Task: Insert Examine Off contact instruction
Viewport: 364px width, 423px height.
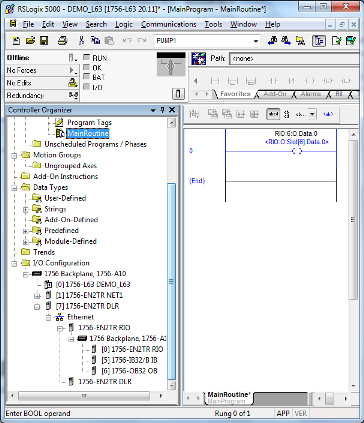Action: point(292,81)
